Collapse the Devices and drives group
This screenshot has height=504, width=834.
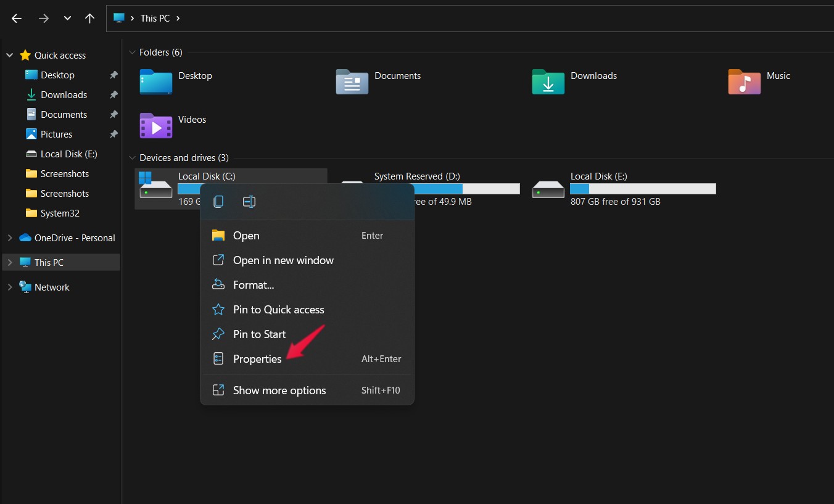pyautogui.click(x=132, y=158)
